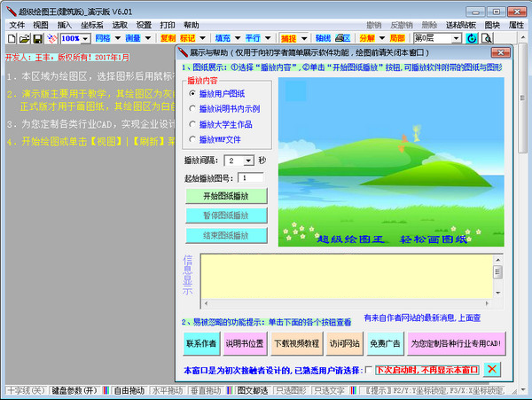Select 播放大学生作品 radio option

pyautogui.click(x=192, y=124)
